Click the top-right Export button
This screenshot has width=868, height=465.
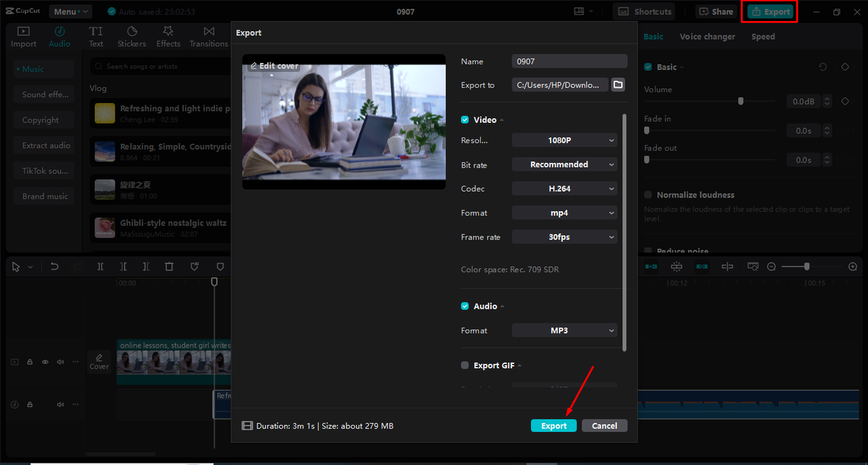[x=771, y=12]
